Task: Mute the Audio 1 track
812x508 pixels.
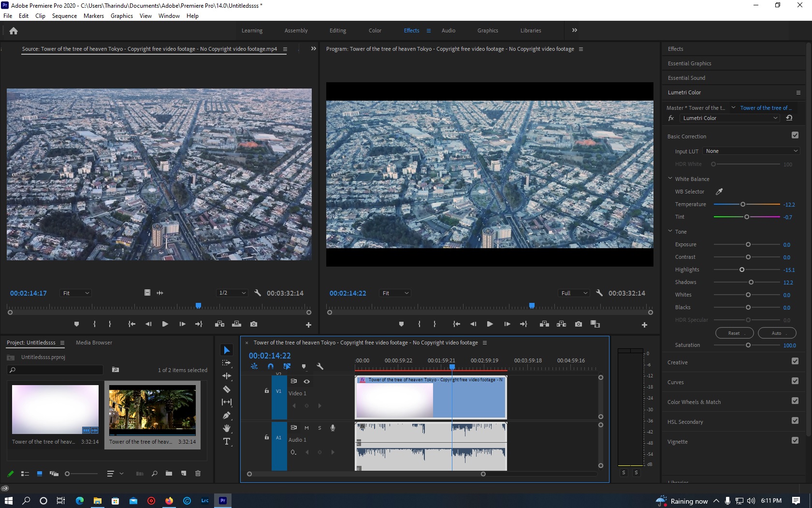Action: [306, 428]
